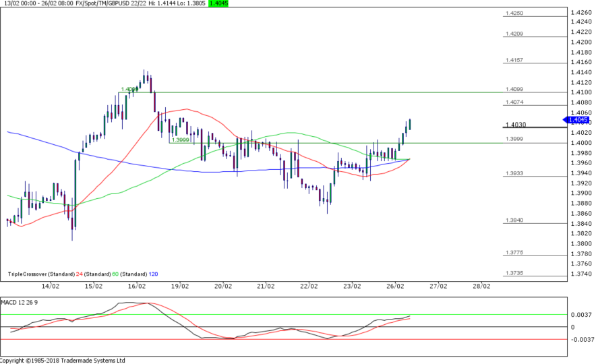Click the blue 1.4045 current price marker
This screenshot has width=596, height=364.
click(x=578, y=120)
